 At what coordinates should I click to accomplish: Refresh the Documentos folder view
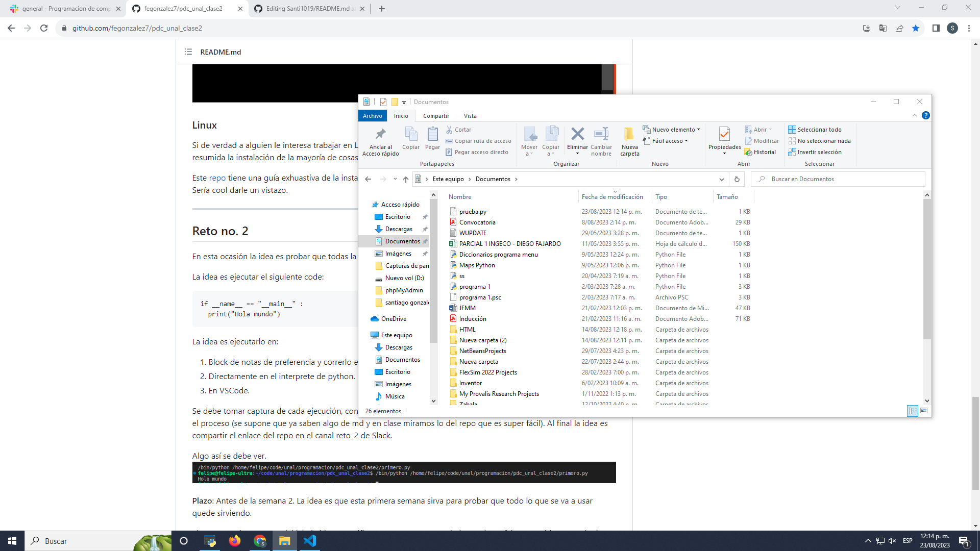point(737,179)
